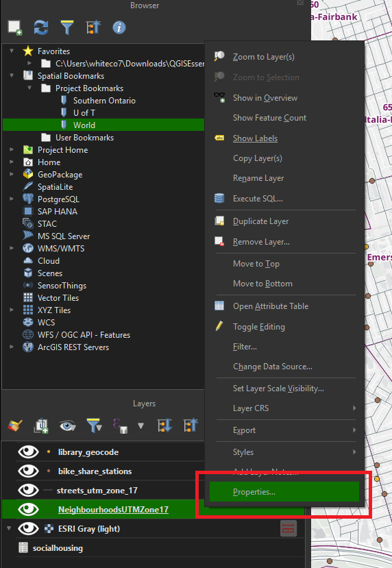The width and height of the screenshot is (392, 568).
Task: Toggle visibility of NeighbourhoodsUTMZone17 layer
Action: click(x=28, y=509)
